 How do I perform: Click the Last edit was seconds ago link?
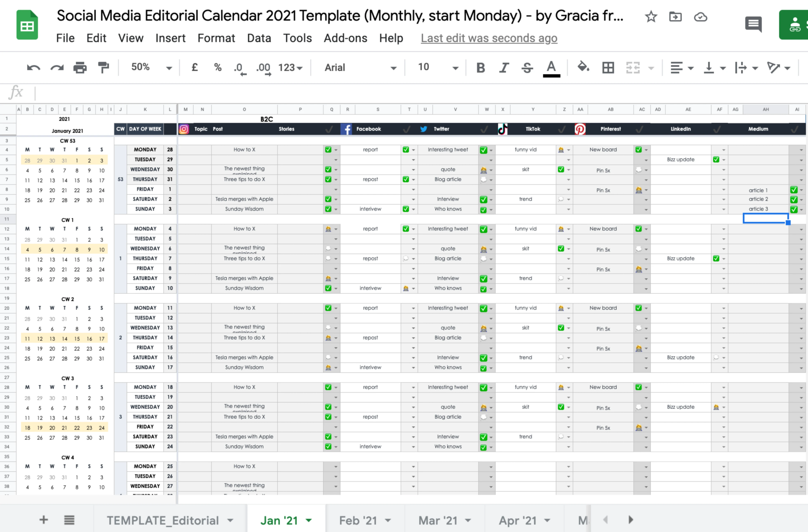(x=489, y=38)
